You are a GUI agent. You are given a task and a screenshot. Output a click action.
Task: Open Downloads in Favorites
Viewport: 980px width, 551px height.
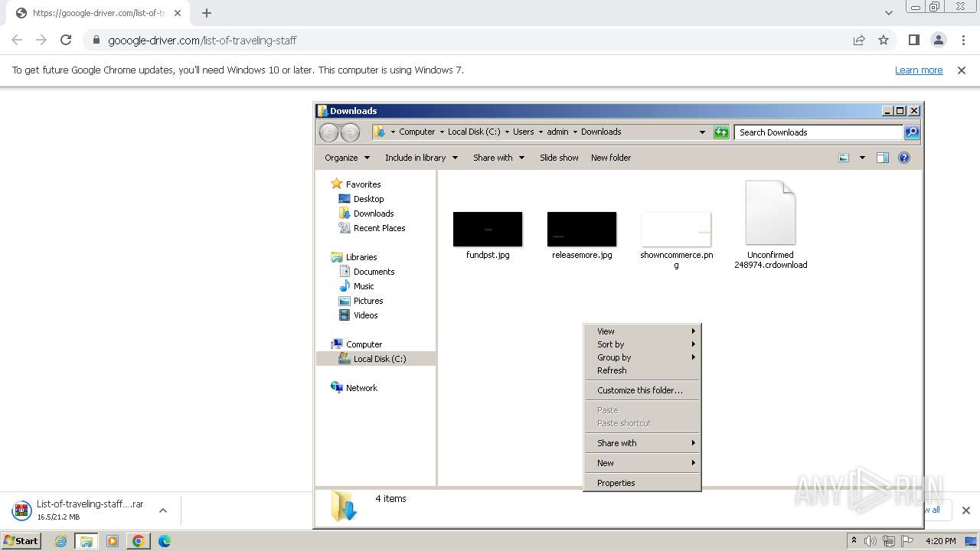click(374, 214)
